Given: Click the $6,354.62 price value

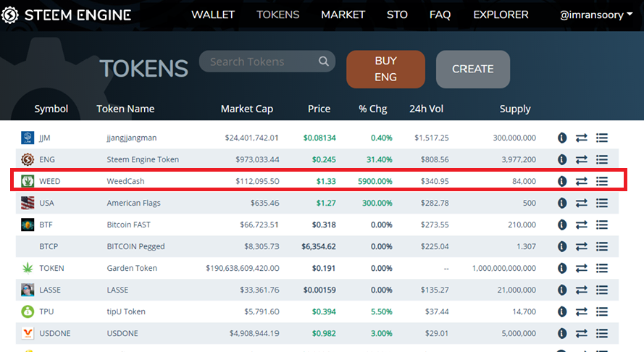Looking at the screenshot, I should coord(319,246).
